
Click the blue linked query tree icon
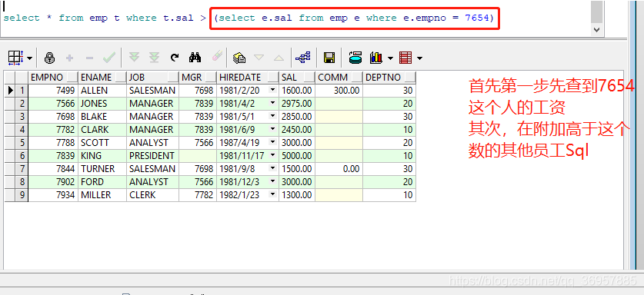point(303,58)
